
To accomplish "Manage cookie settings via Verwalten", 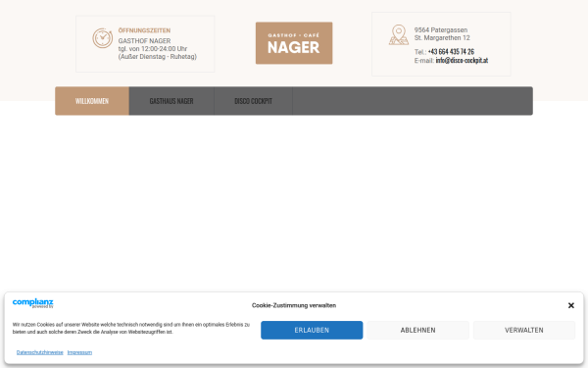I will click(524, 330).
